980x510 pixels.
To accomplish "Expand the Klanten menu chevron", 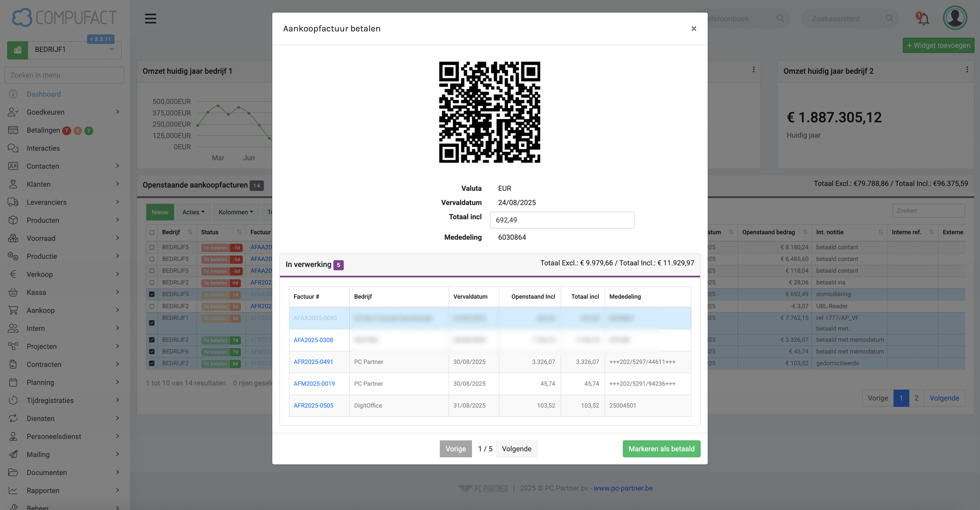I will (118, 184).
